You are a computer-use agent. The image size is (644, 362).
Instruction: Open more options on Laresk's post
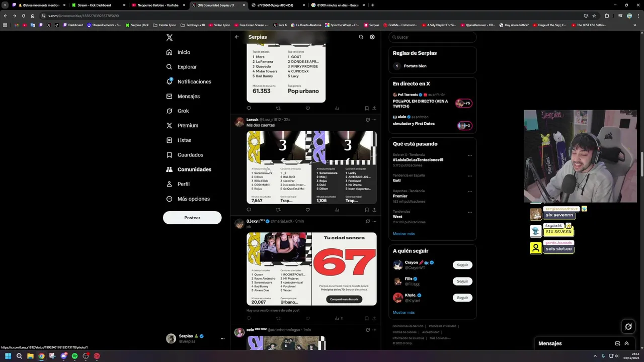(374, 120)
